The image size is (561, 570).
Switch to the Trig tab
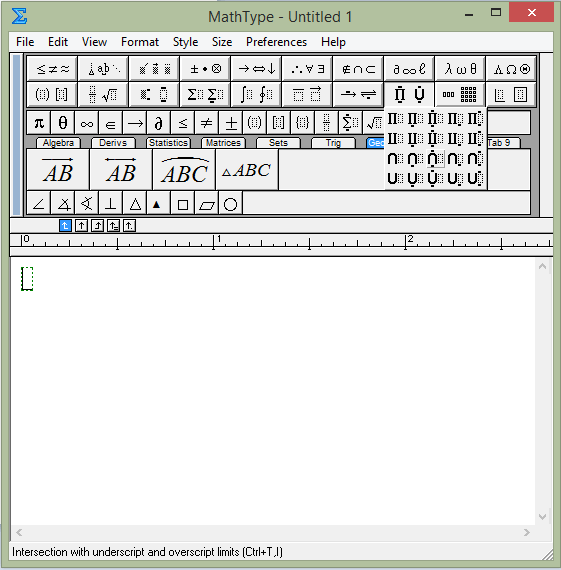(x=333, y=143)
